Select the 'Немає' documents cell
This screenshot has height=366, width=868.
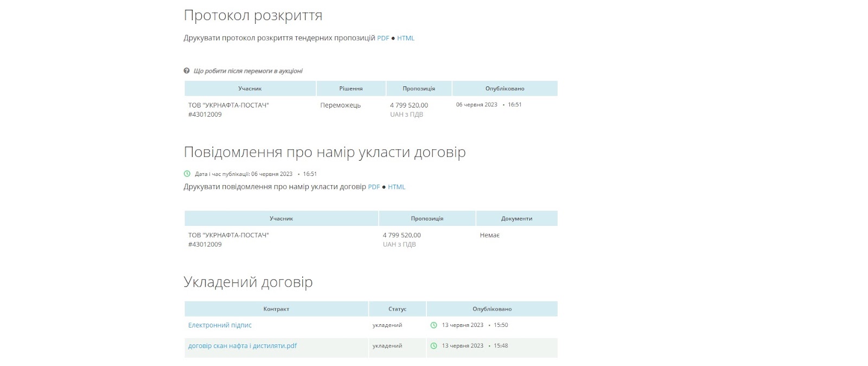[x=489, y=235]
